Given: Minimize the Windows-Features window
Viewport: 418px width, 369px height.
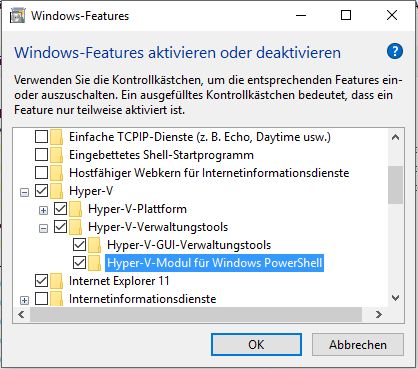Looking at the screenshot, I should [x=301, y=15].
